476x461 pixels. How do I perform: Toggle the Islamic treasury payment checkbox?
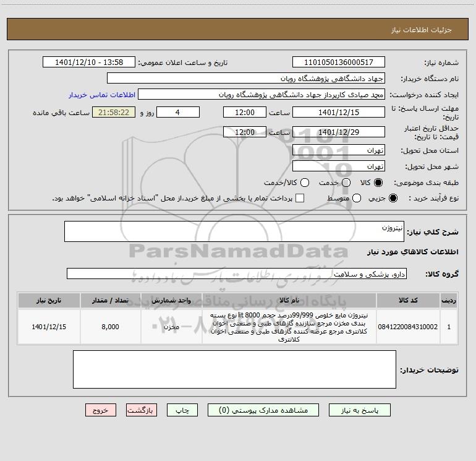click(300, 198)
